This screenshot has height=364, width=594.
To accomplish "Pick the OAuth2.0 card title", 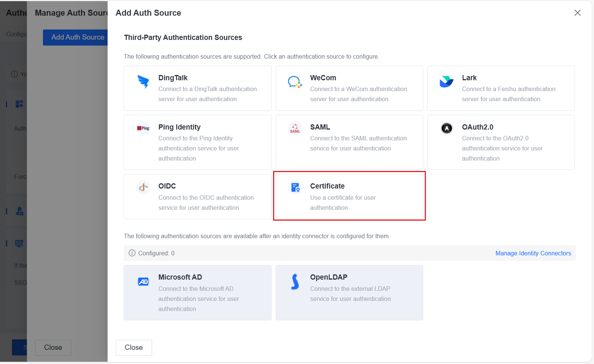I will pos(477,127).
